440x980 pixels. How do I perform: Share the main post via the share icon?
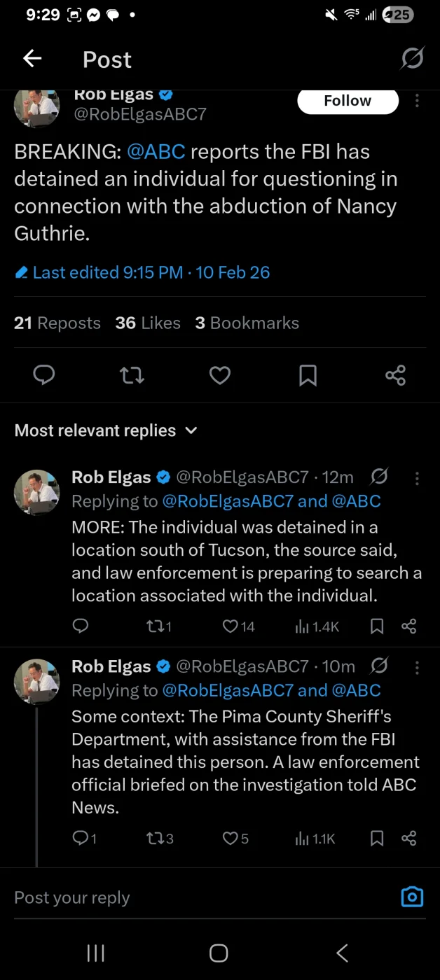tap(395, 376)
